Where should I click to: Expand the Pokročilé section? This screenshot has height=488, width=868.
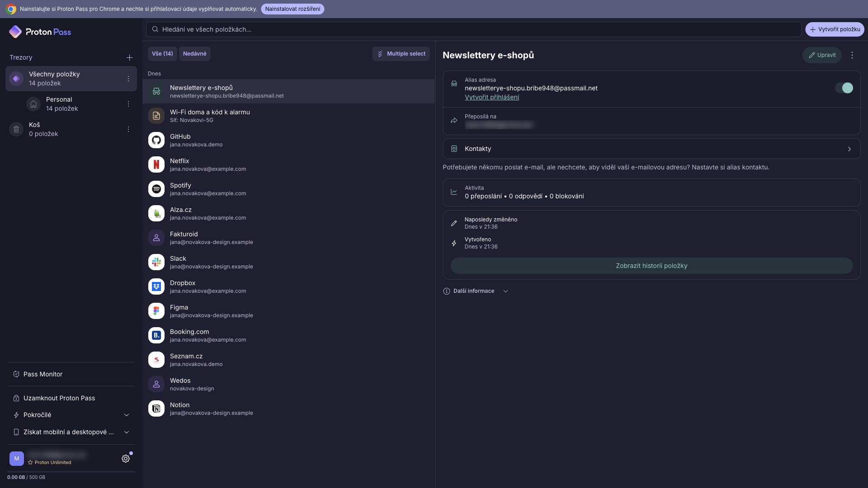(x=71, y=415)
